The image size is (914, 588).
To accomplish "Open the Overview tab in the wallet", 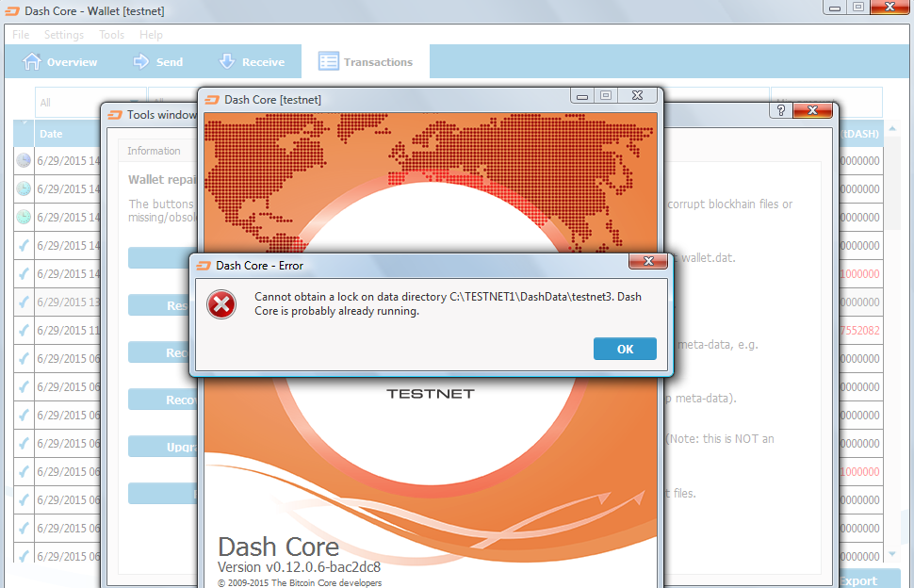I will click(59, 62).
